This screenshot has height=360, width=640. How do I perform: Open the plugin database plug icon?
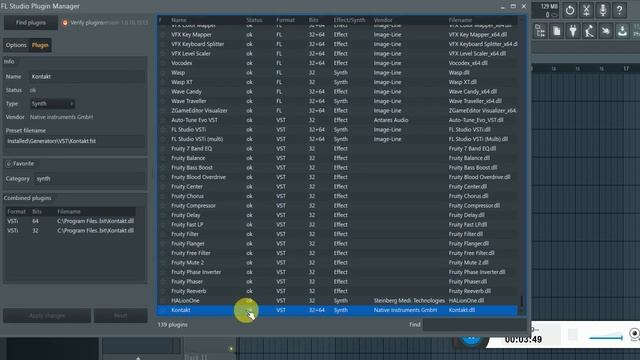[x=573, y=31]
